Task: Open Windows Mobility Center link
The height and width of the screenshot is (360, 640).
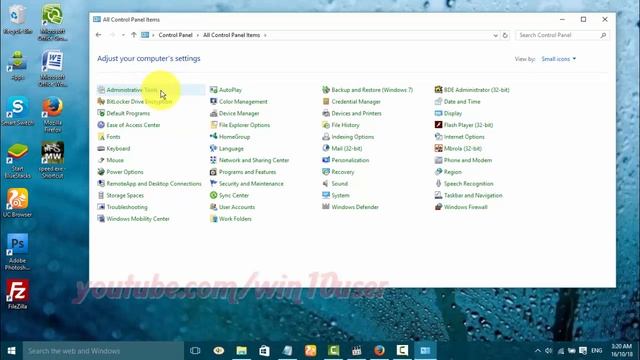Action: click(138, 219)
